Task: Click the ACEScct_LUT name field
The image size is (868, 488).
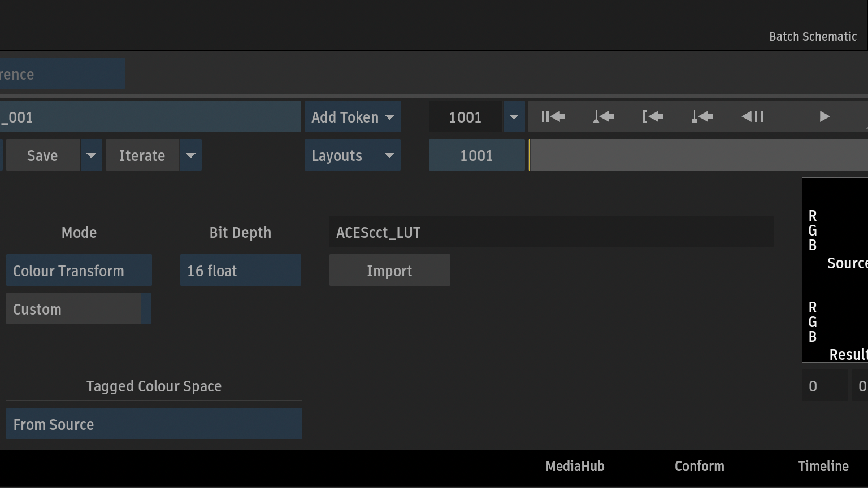Action: pos(551,232)
